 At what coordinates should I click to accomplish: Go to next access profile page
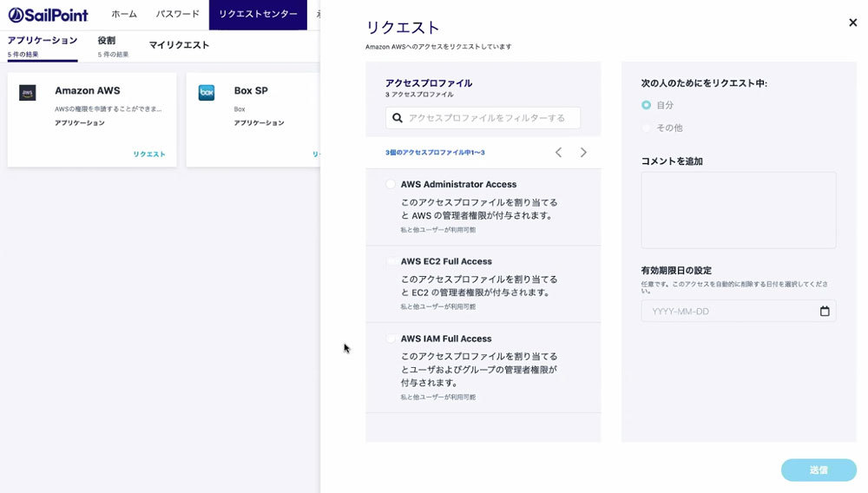583,153
